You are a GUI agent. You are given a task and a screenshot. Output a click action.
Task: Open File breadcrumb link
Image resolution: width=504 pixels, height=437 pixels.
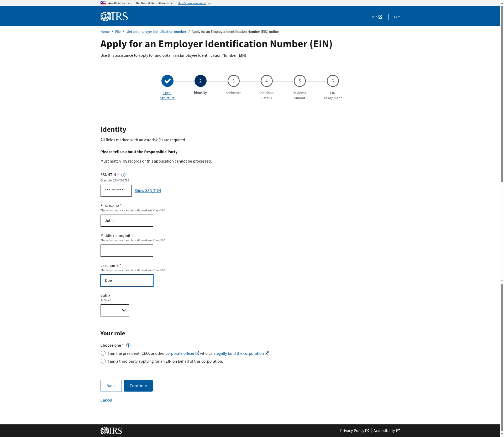tap(118, 32)
